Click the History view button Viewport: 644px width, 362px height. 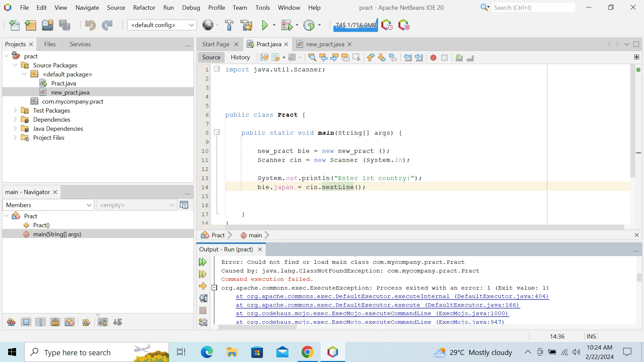point(240,57)
